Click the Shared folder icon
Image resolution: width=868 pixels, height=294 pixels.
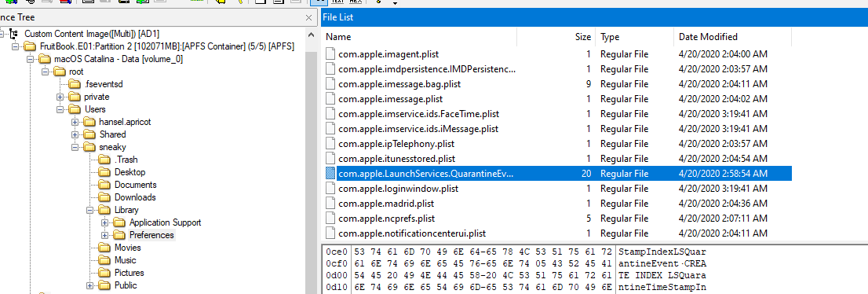pyautogui.click(x=89, y=134)
